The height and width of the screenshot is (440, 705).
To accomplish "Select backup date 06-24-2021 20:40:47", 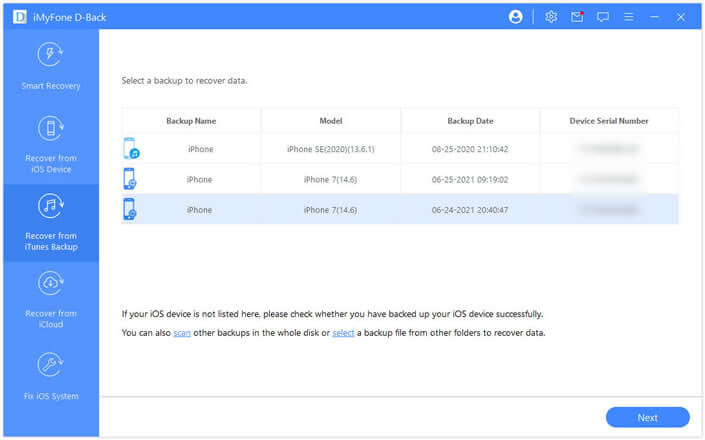I will pos(470,210).
